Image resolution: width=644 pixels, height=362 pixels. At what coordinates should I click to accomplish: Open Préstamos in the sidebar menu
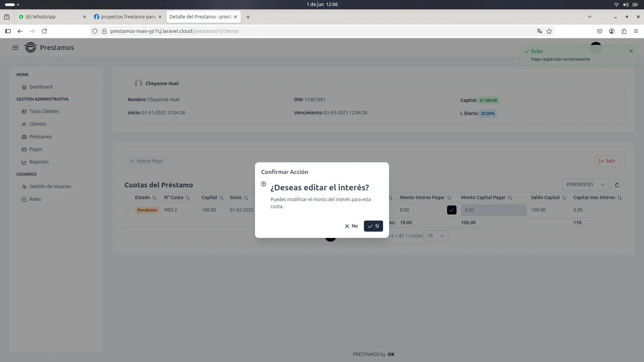pyautogui.click(x=40, y=137)
